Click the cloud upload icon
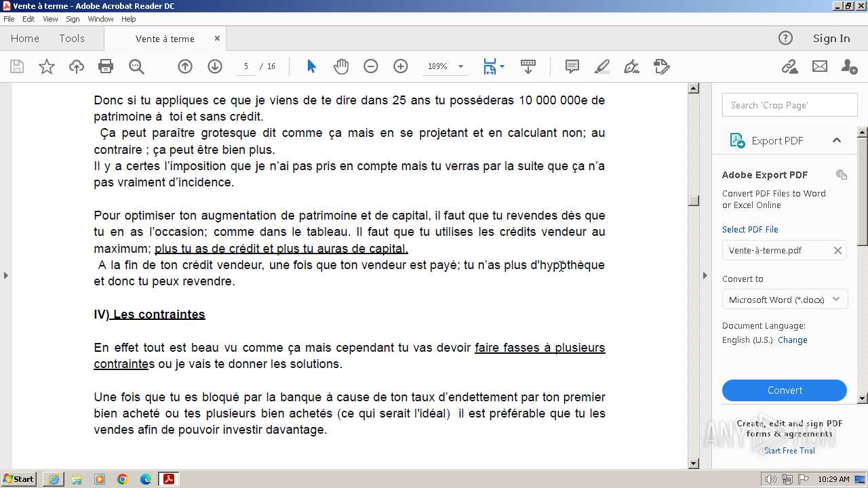The width and height of the screenshot is (868, 488). 77,66
